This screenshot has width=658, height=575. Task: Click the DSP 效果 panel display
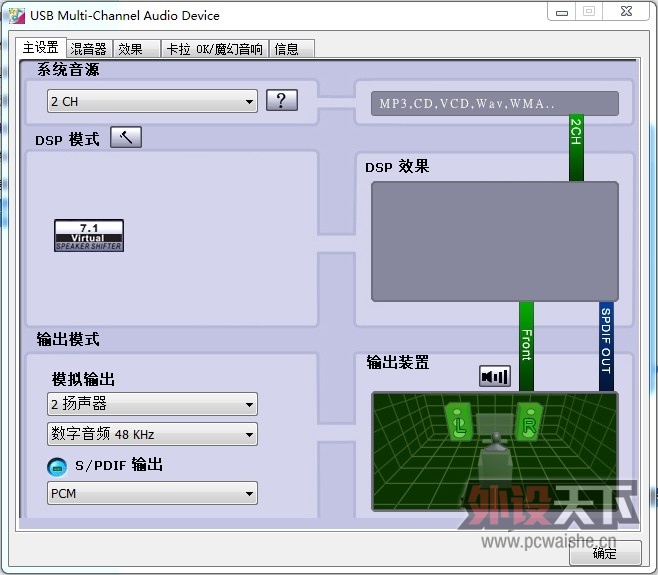point(495,241)
